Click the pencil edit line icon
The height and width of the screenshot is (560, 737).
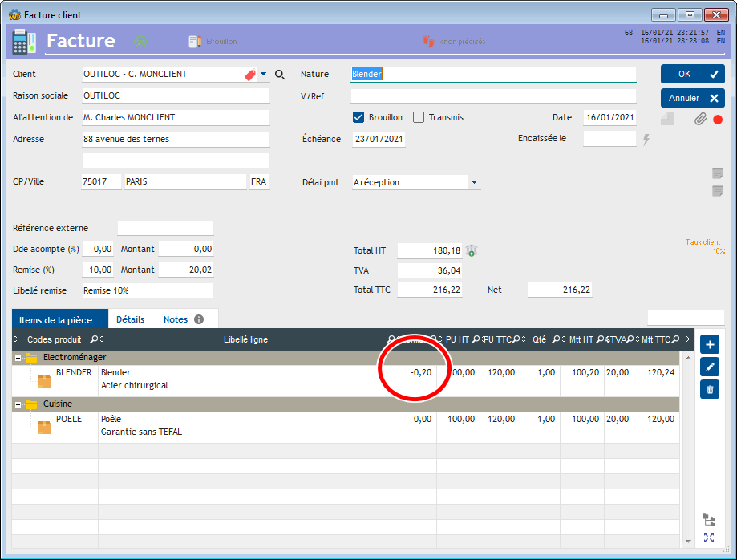click(x=709, y=367)
